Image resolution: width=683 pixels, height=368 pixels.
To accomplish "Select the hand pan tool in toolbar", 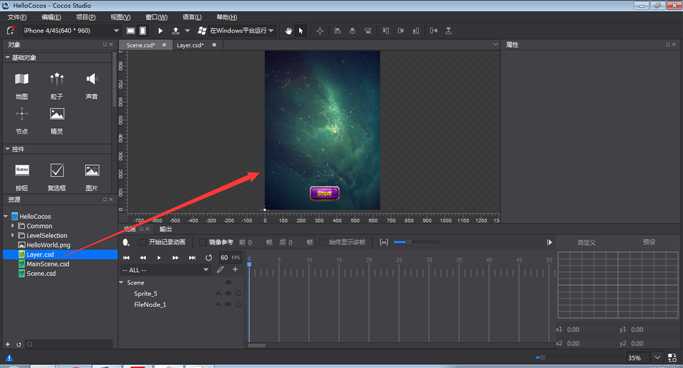I will tap(288, 30).
